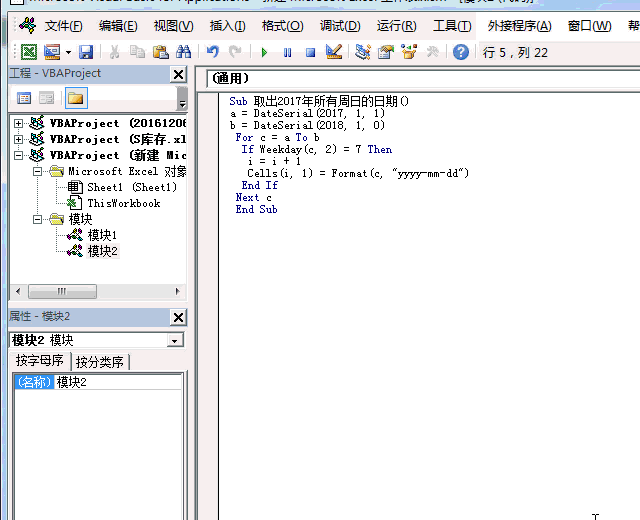Collapse VBAProject (新建 Mic node
This screenshot has width=640, height=520.
coord(18,155)
